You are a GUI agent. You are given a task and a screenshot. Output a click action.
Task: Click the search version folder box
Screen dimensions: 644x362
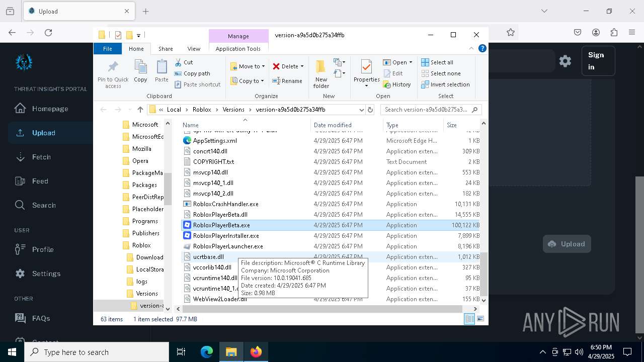point(431,110)
